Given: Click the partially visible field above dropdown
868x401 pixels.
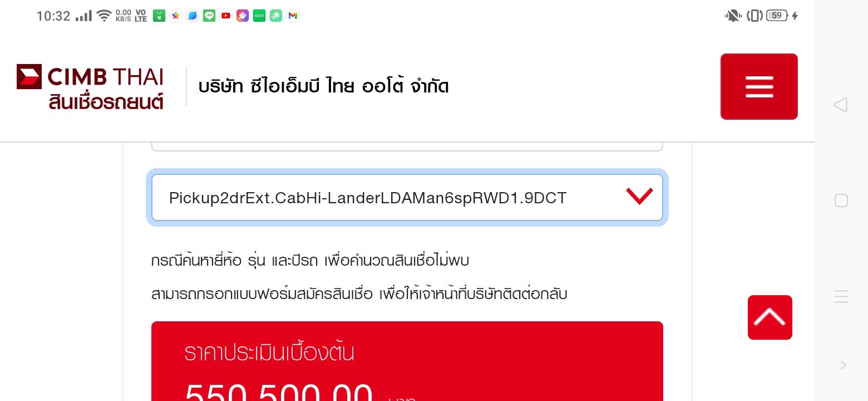Looking at the screenshot, I should point(407,146).
